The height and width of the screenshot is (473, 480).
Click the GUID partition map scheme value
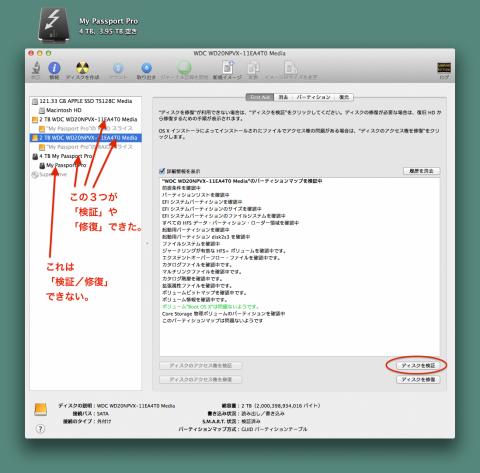click(274, 429)
